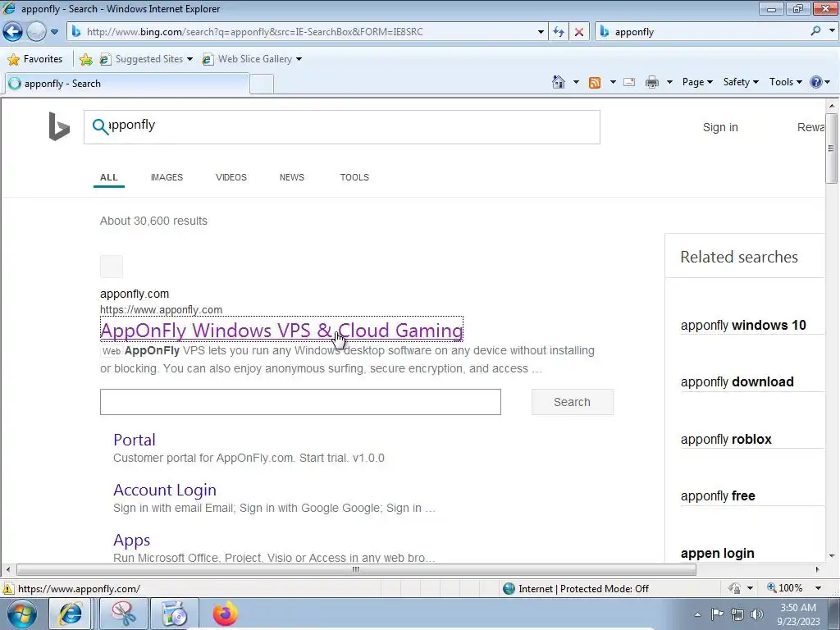Open a new blank tab
Screen dimensions: 840x630
click(262, 84)
